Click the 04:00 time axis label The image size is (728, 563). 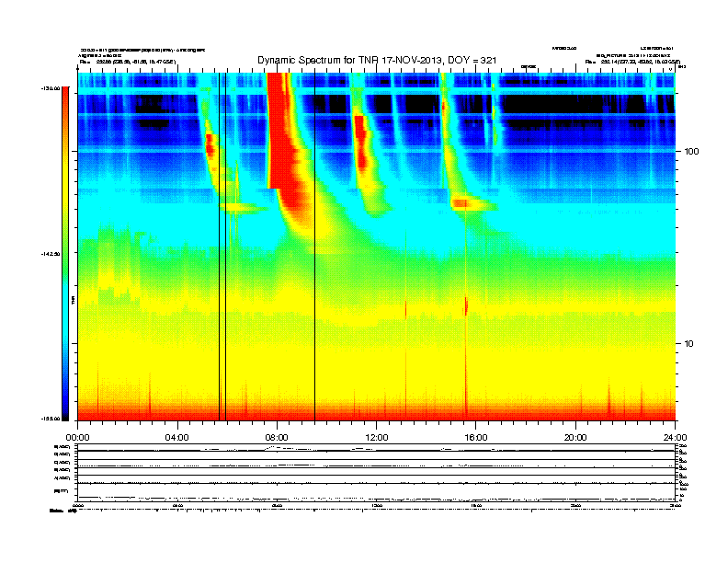coord(177,438)
